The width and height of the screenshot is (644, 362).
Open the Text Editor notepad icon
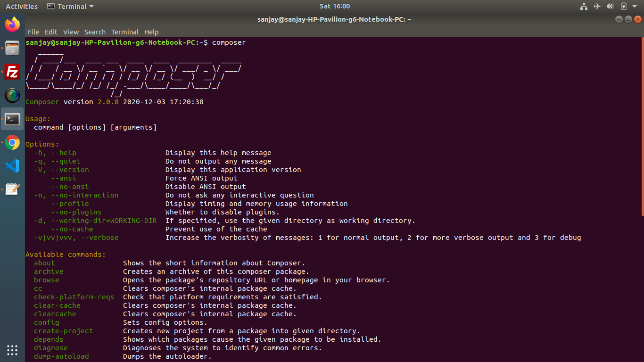coord(12,189)
